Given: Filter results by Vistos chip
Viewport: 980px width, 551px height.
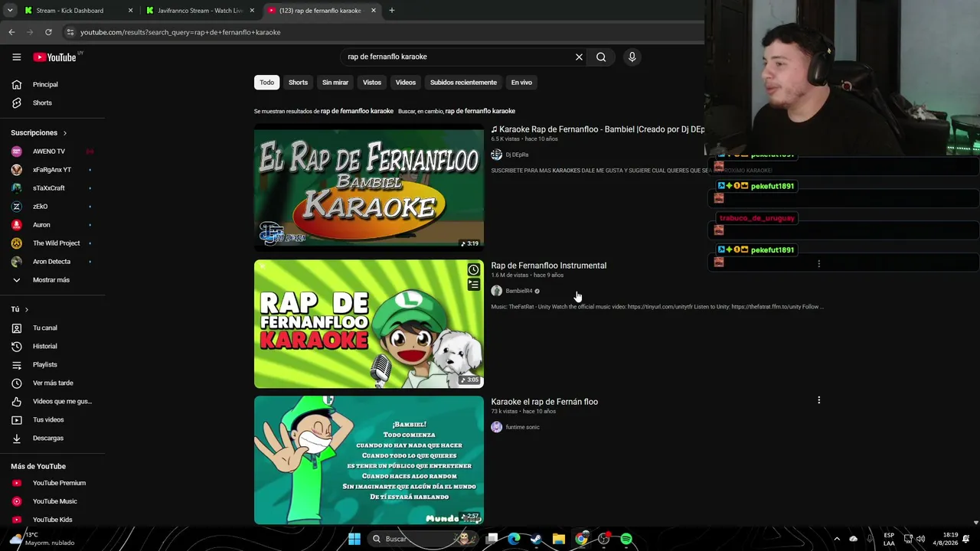Looking at the screenshot, I should (372, 83).
